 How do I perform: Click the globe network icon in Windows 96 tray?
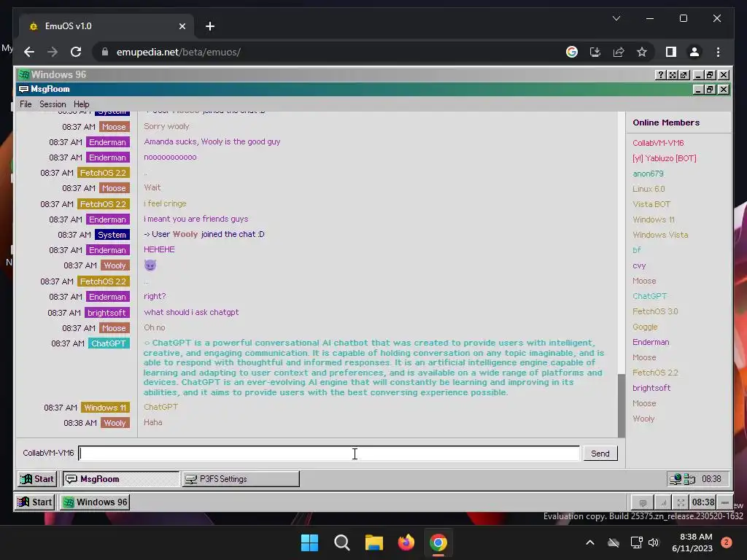(x=675, y=479)
